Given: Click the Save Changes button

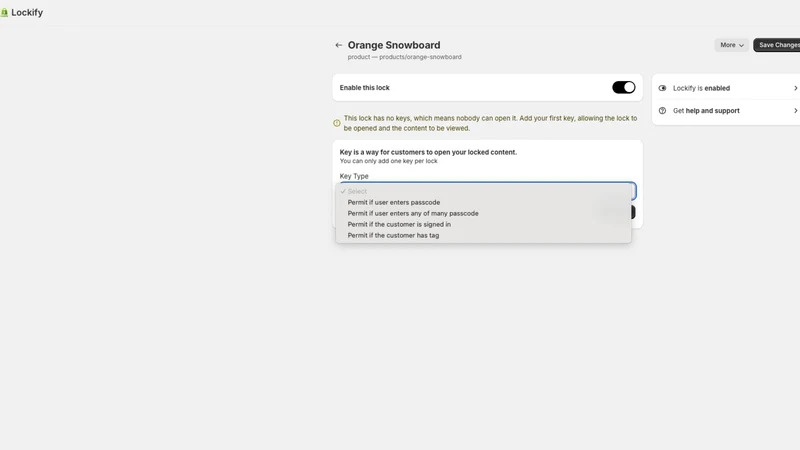Looking at the screenshot, I should click(x=777, y=45).
